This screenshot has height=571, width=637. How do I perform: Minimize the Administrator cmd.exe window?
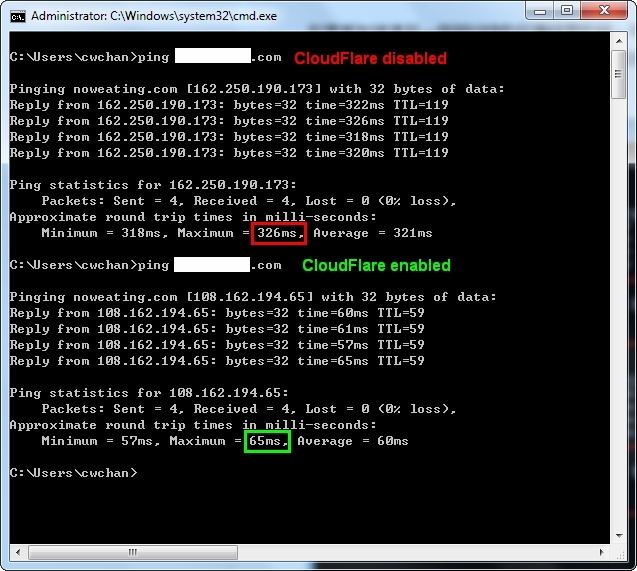540,11
